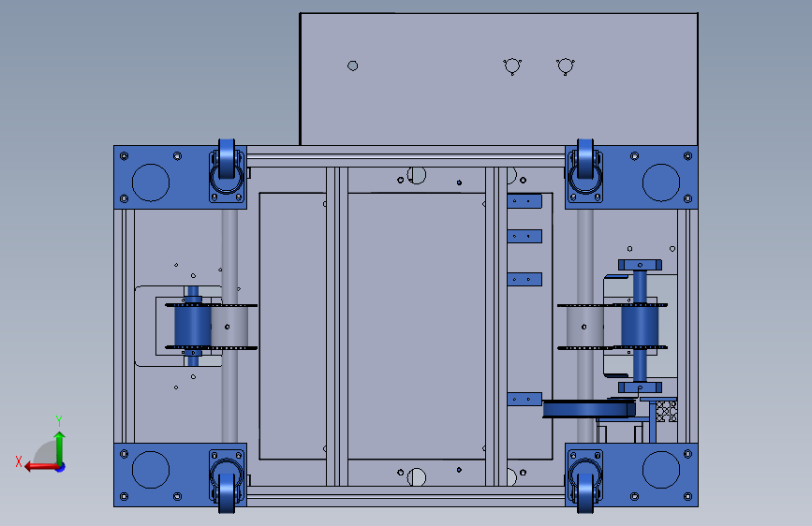Click the red X axis arrow of the triad

pyautogui.click(x=41, y=467)
